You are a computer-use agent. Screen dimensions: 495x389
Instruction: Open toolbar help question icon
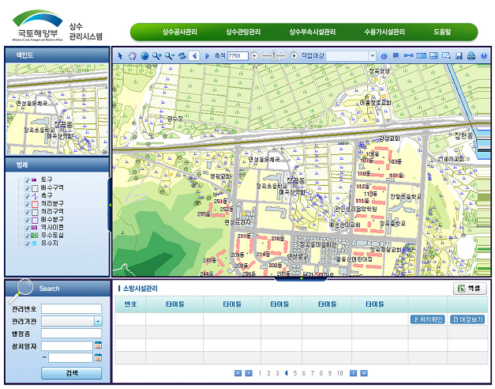(x=484, y=56)
